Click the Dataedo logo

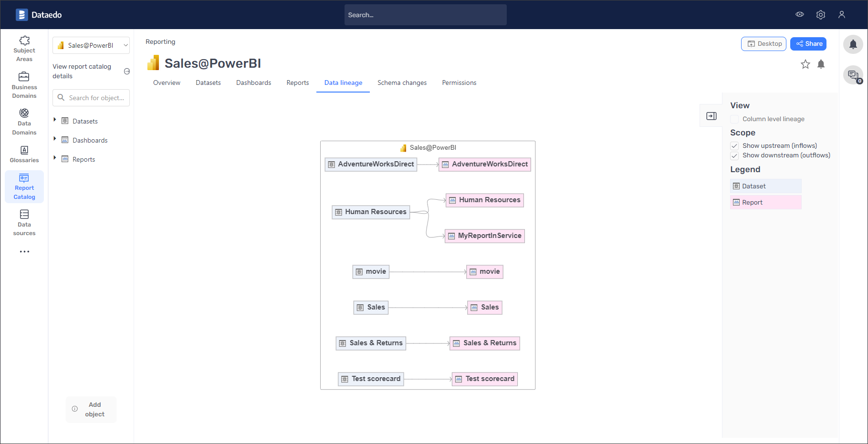tap(39, 15)
